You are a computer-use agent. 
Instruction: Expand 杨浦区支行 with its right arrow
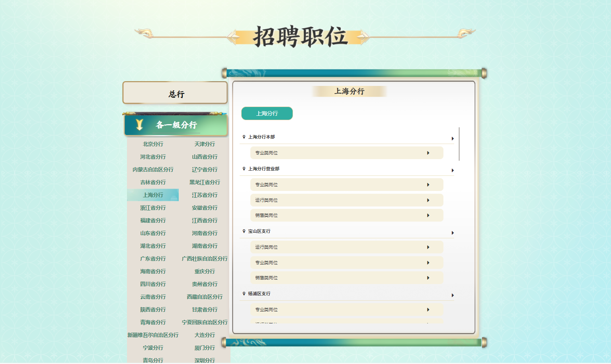pos(453,295)
